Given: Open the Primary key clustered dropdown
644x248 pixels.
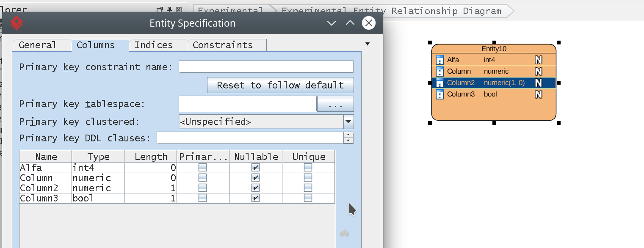Looking at the screenshot, I should tap(348, 121).
